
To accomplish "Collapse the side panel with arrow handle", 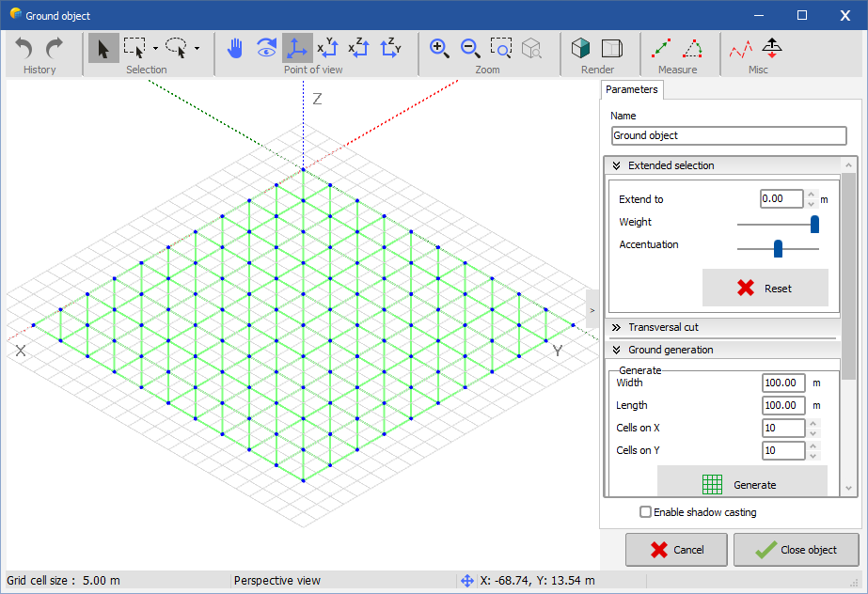I will [592, 310].
